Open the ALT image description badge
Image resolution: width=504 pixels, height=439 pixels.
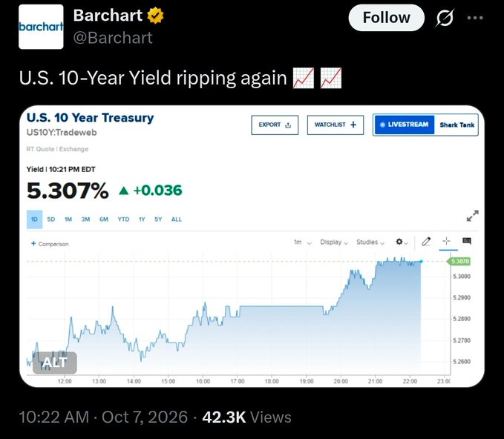55,363
